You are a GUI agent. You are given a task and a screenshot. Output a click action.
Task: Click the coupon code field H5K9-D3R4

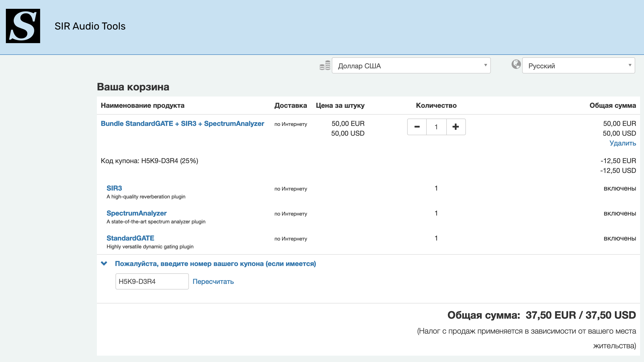click(152, 281)
